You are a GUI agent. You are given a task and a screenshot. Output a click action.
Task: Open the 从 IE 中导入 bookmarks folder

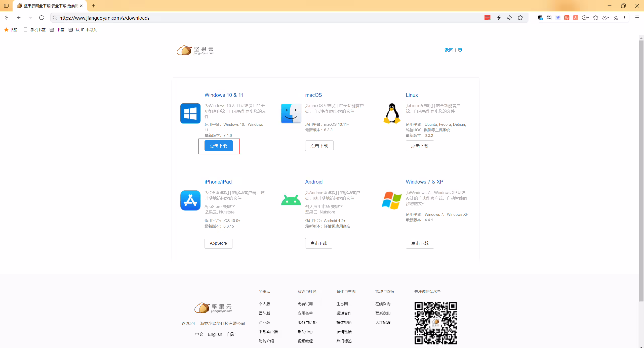83,30
